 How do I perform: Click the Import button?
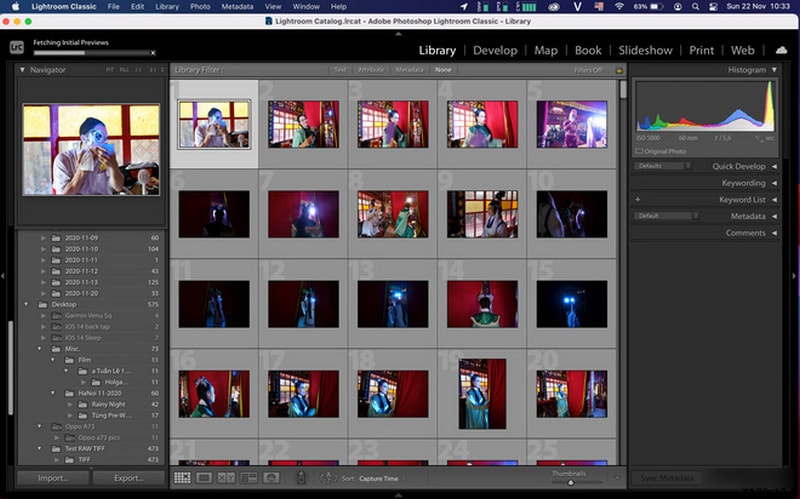[x=53, y=478]
